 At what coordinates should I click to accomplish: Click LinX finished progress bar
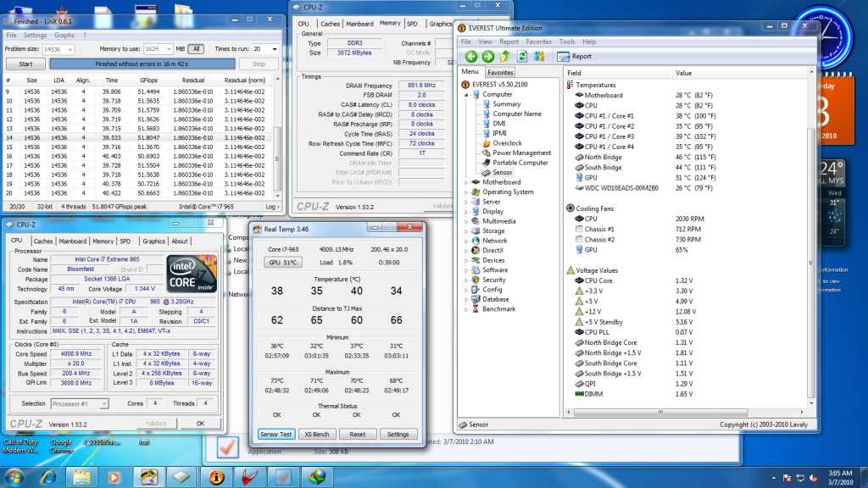(x=142, y=64)
